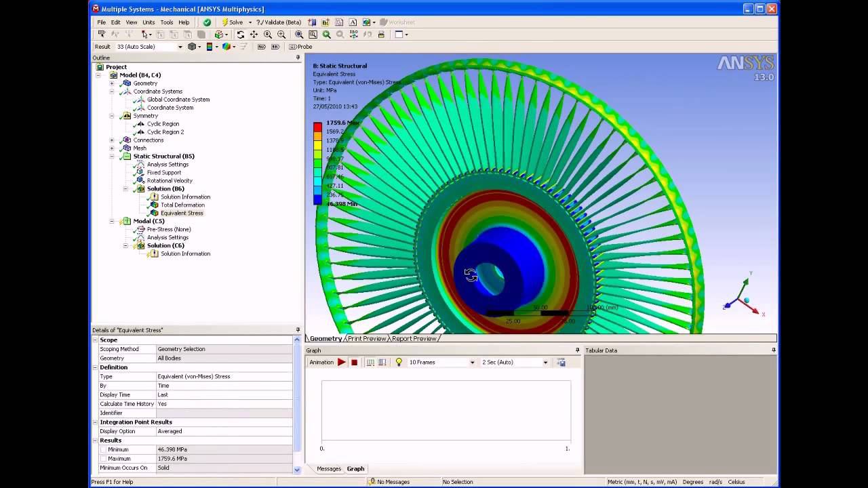Collapse the Symmetry tree node
Screen dimensions: 868x488
coord(112,116)
